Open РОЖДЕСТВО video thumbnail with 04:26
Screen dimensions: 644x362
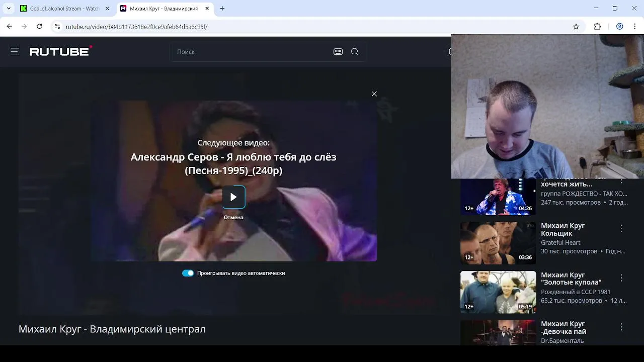pyautogui.click(x=498, y=197)
